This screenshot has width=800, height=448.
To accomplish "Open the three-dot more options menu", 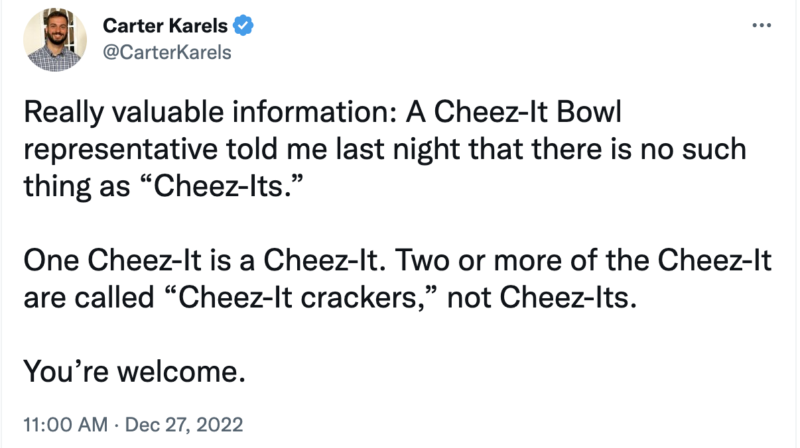I will 761,25.
